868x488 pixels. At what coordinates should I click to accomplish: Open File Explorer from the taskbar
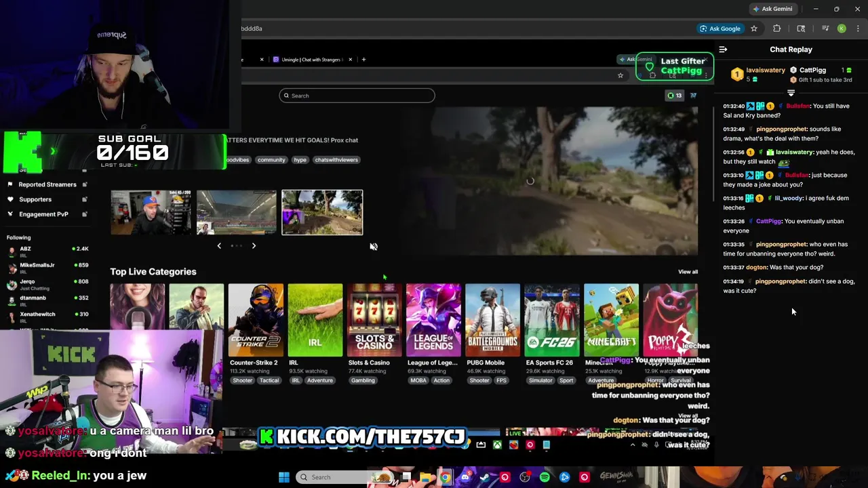425,477
